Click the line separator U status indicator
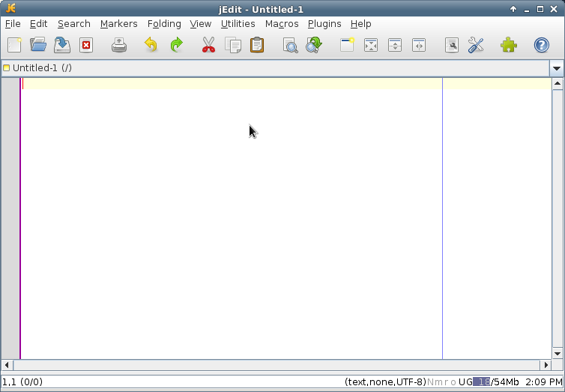Image resolution: width=565 pixels, height=392 pixels. coord(462,382)
